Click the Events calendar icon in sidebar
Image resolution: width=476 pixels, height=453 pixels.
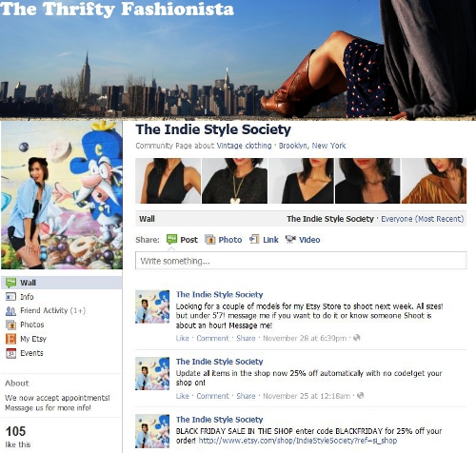[x=10, y=353]
